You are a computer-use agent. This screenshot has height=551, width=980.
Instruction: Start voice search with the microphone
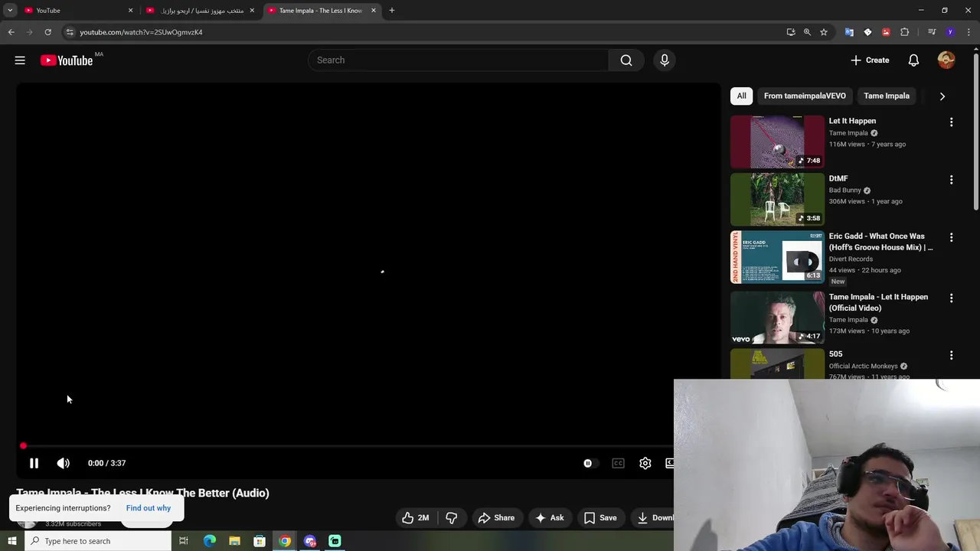pyautogui.click(x=665, y=60)
